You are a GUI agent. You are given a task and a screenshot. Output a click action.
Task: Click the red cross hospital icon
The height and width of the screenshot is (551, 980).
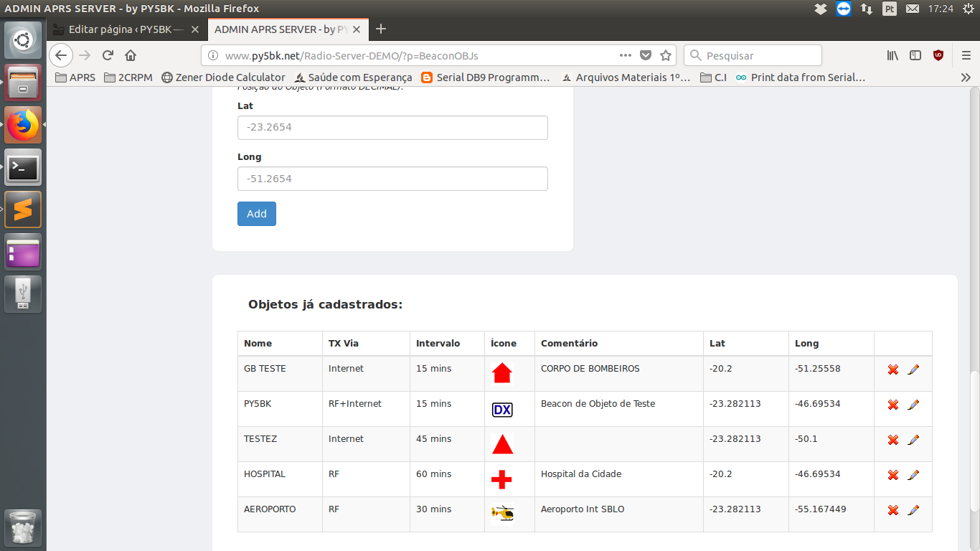[501, 479]
